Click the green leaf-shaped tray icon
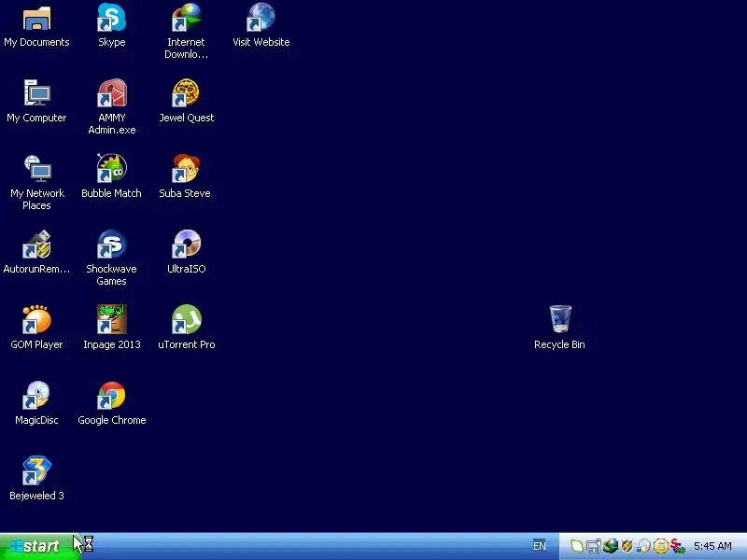747x560 pixels. 577,546
